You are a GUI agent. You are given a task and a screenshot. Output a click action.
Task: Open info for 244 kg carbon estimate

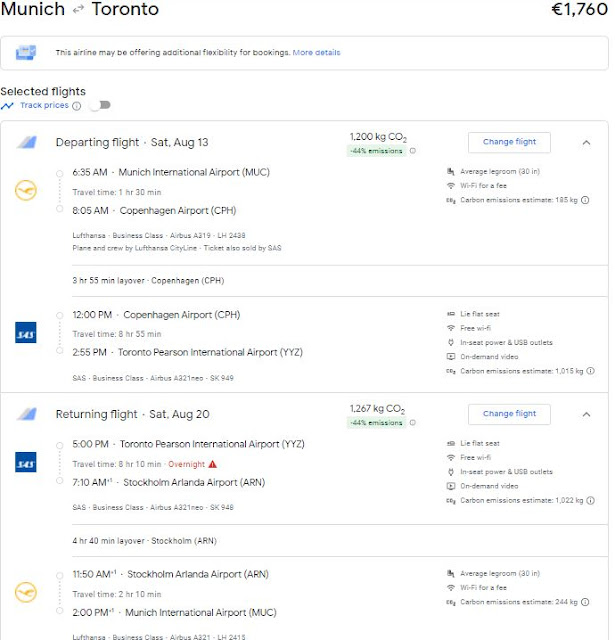pyautogui.click(x=585, y=602)
